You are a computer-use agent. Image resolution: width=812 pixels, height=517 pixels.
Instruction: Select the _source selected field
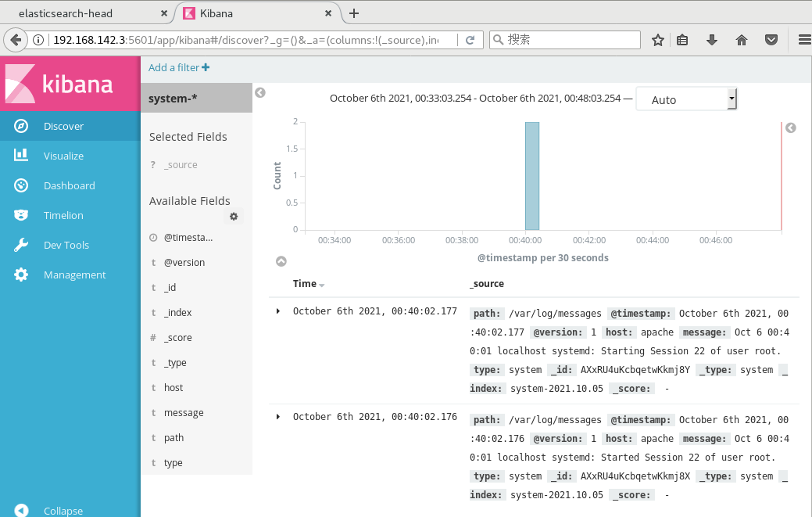pos(181,165)
